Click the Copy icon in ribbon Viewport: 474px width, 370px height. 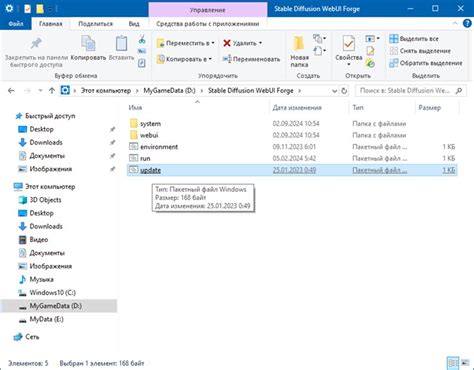pyautogui.click(x=88, y=43)
